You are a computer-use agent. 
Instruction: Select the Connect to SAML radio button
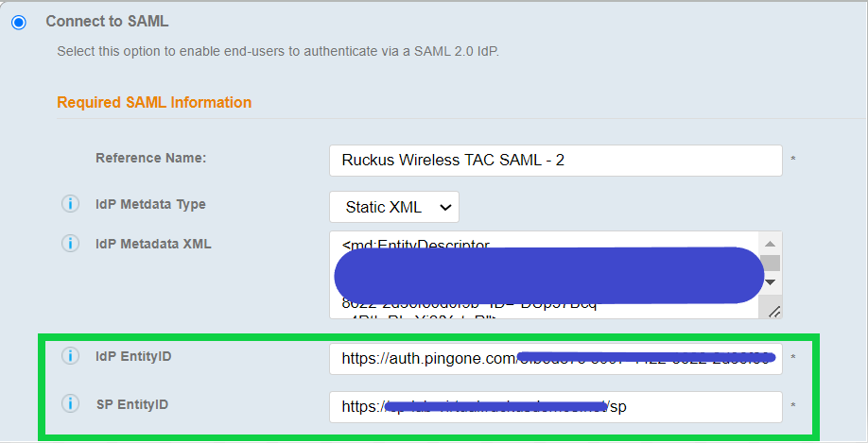tap(19, 22)
